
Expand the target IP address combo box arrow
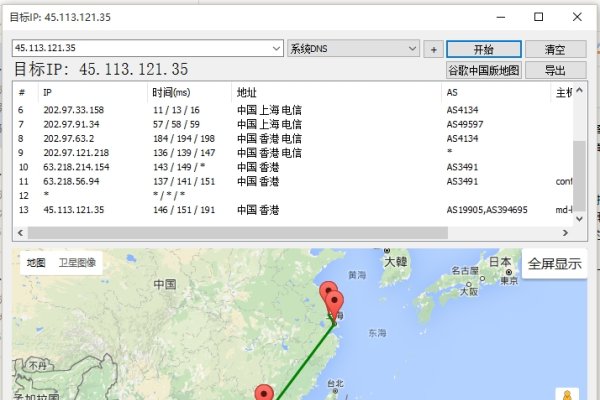(x=276, y=49)
